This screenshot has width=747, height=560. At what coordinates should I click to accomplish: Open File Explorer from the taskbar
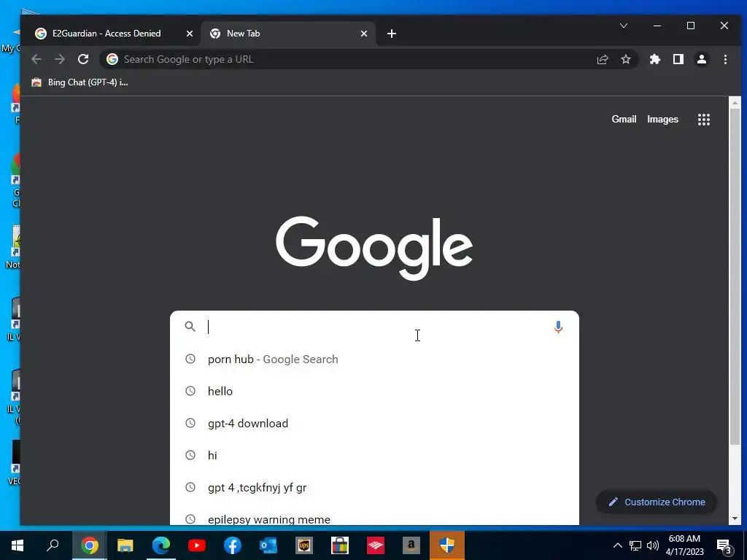[x=125, y=545]
